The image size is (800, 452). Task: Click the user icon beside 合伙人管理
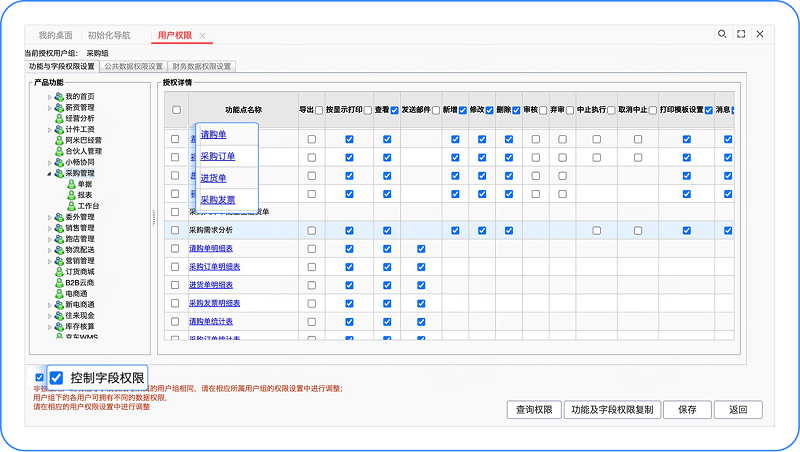pyautogui.click(x=59, y=152)
